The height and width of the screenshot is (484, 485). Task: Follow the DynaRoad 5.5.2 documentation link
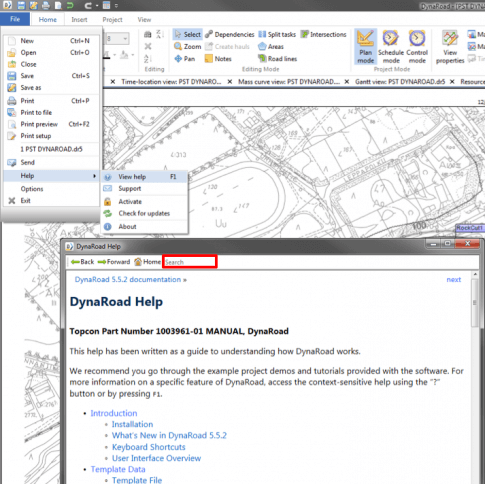pyautogui.click(x=128, y=279)
